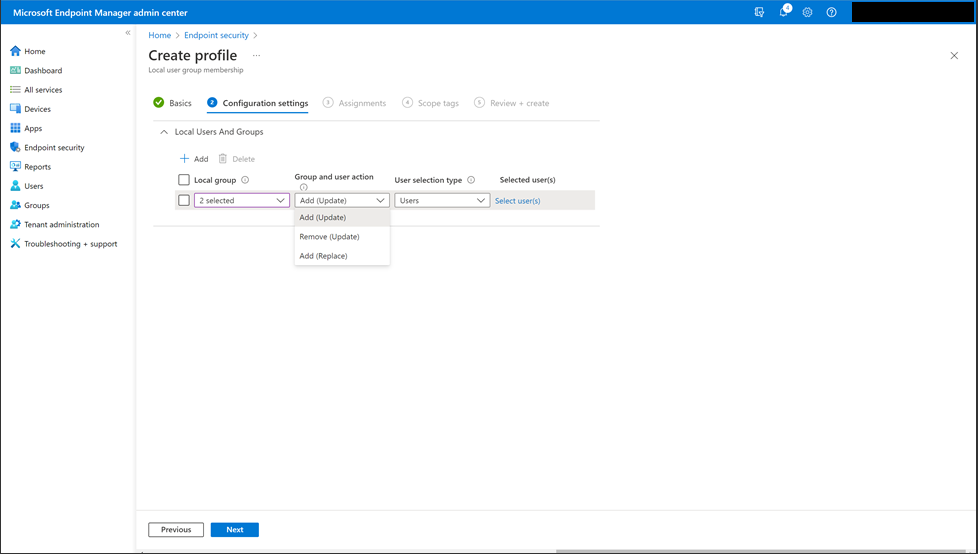978x554 pixels.
Task: Show info for Group and user action
Action: tap(304, 187)
